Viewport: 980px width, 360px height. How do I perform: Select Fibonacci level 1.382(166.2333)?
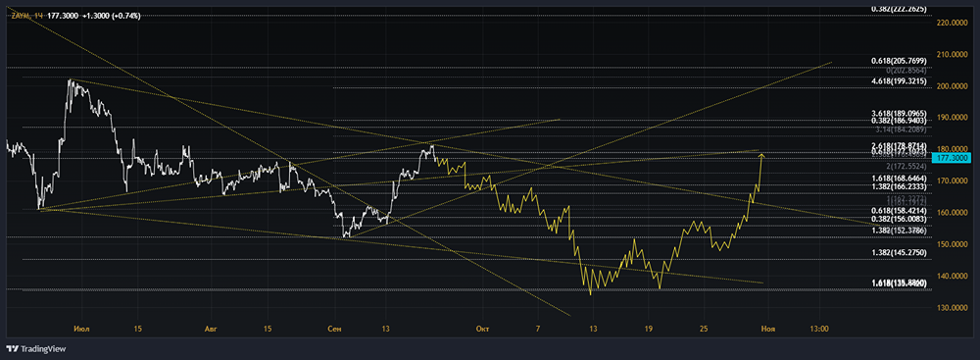(899, 186)
